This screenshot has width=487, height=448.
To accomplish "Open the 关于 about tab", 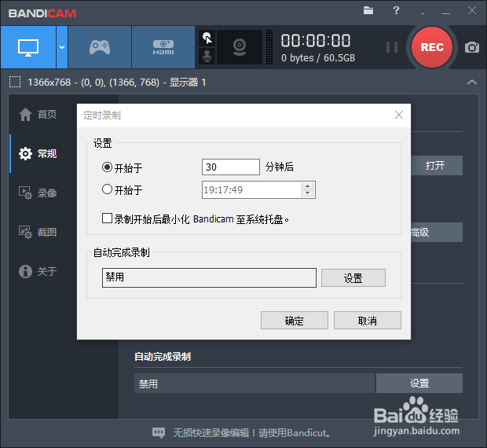I will [x=38, y=271].
